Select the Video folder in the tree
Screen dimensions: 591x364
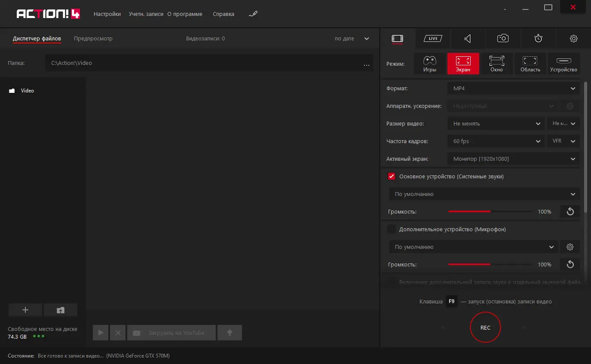point(28,91)
